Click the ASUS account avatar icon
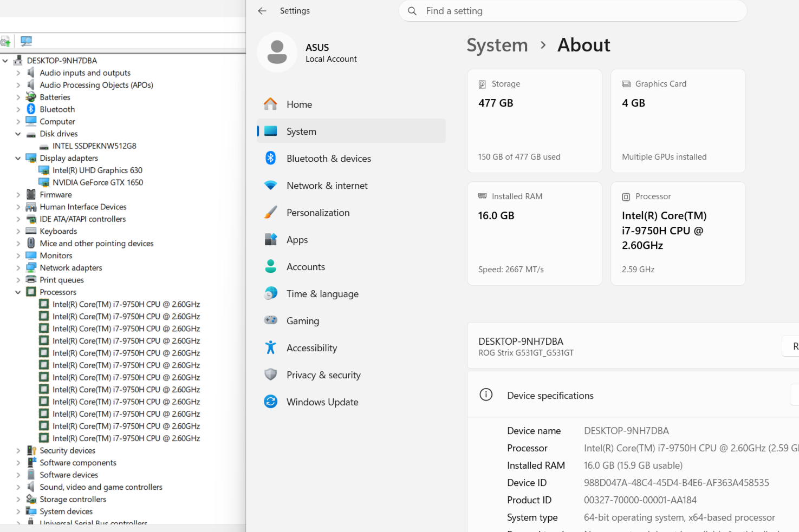Screen dimensions: 799x532 [x=277, y=52]
